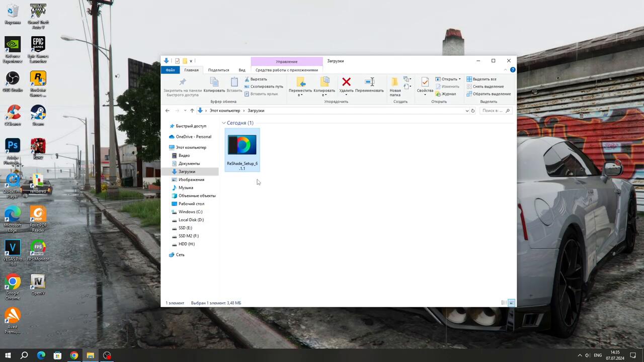Switch to the Поделиться ribbon tab

click(x=218, y=70)
